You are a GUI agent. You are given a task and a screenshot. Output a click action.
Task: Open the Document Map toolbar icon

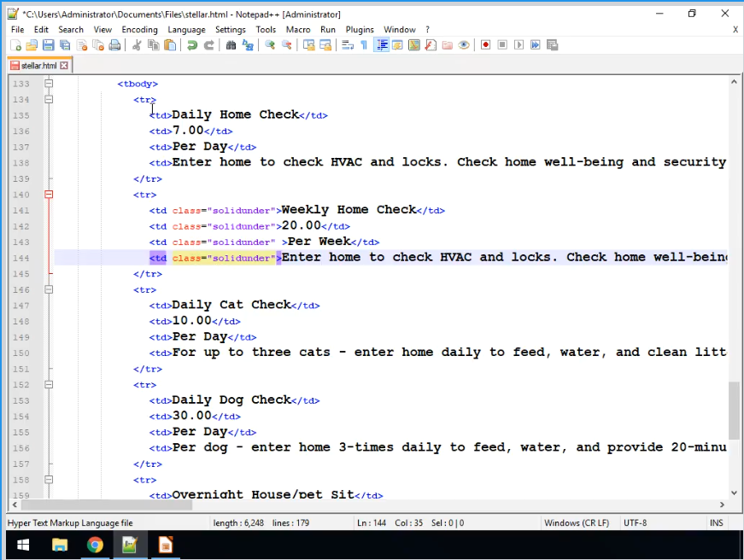414,45
